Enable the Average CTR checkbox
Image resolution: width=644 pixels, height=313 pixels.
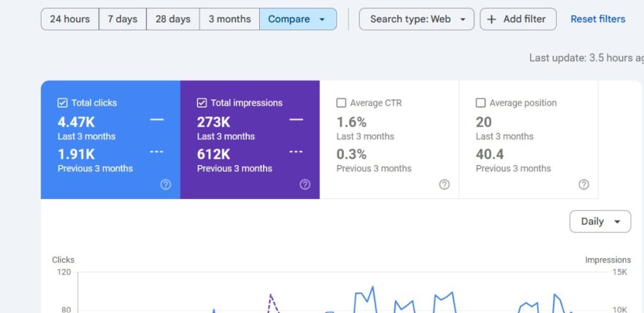[341, 103]
